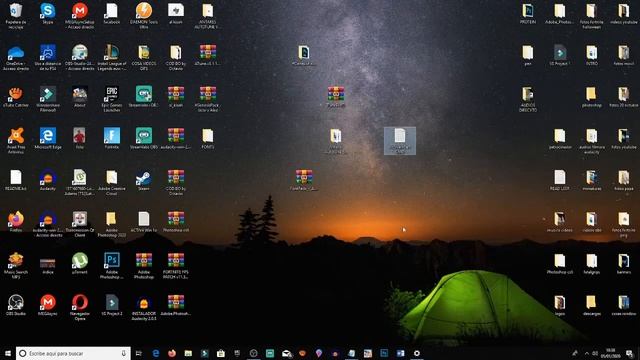640x360 pixels.
Task: Select the OBS Studio desktop shortcut
Action: (x=16, y=305)
